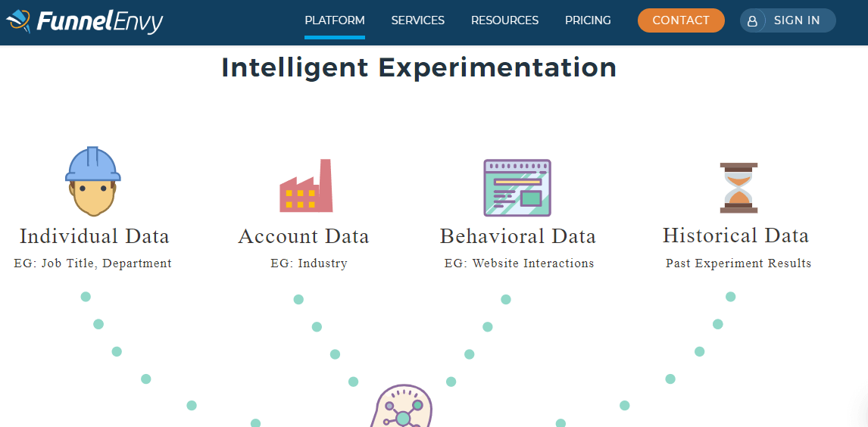Click the user icon beside Sign In
Image resolution: width=868 pixels, height=427 pixels.
coord(752,21)
